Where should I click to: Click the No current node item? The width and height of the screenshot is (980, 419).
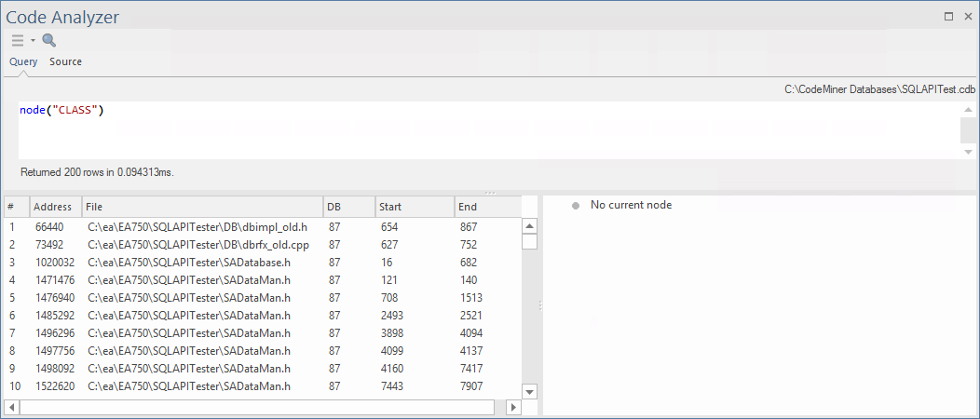pyautogui.click(x=631, y=205)
